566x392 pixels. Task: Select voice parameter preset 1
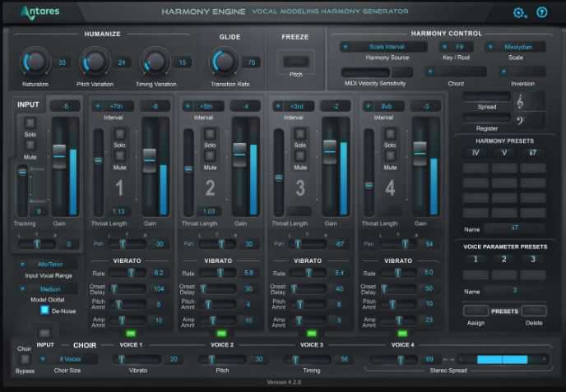click(476, 260)
